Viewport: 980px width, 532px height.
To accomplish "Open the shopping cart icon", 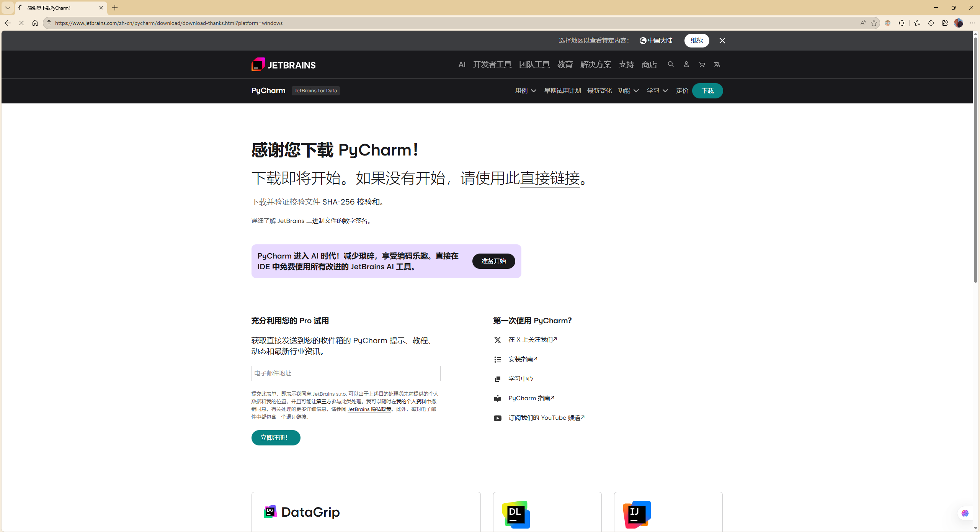I will pyautogui.click(x=702, y=64).
